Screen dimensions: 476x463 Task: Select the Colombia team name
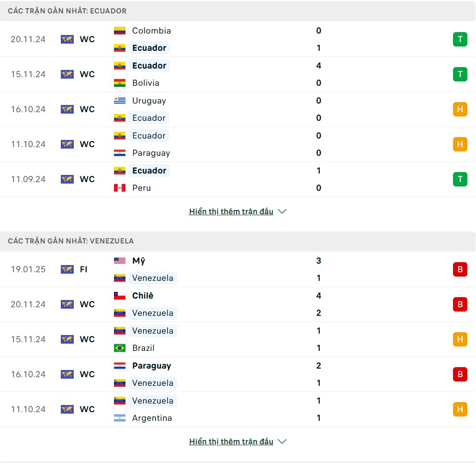point(151,31)
